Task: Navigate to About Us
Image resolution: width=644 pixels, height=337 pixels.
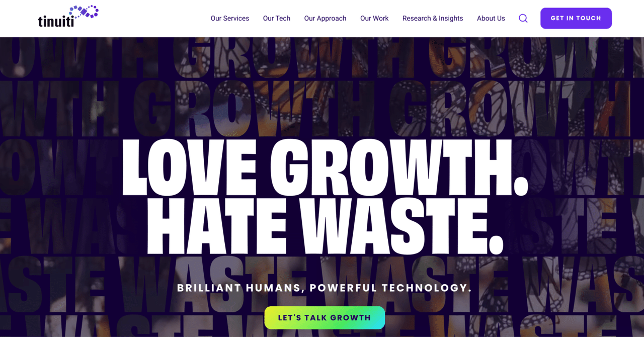Action: pyautogui.click(x=491, y=18)
